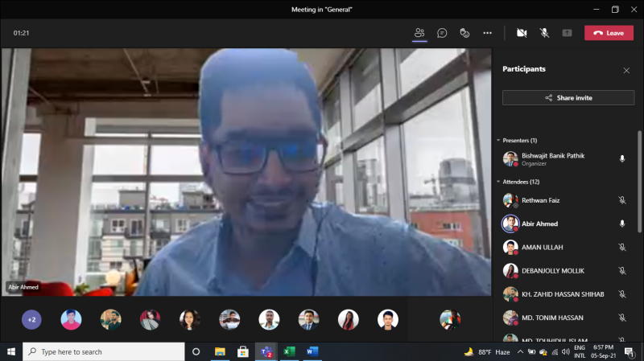This screenshot has width=644, height=361.
Task: Open the meeting chat conversation icon
Action: click(442, 33)
